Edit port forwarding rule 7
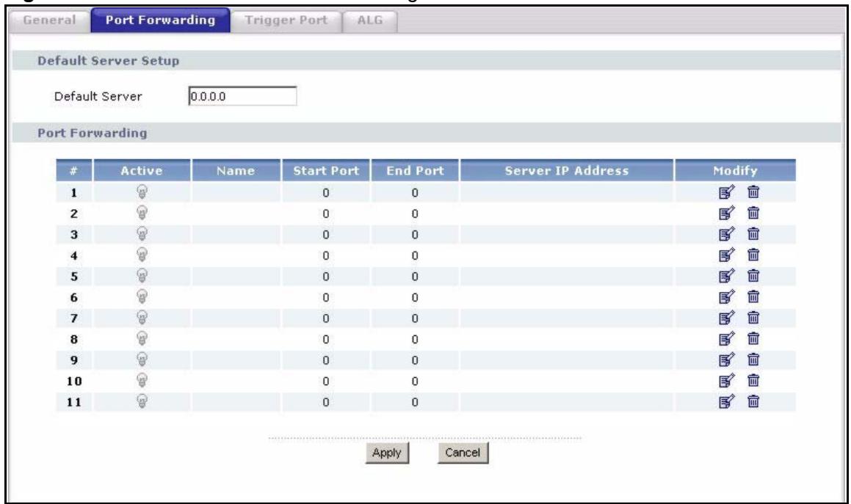Viewport: 851px width, 504px height. 726,318
